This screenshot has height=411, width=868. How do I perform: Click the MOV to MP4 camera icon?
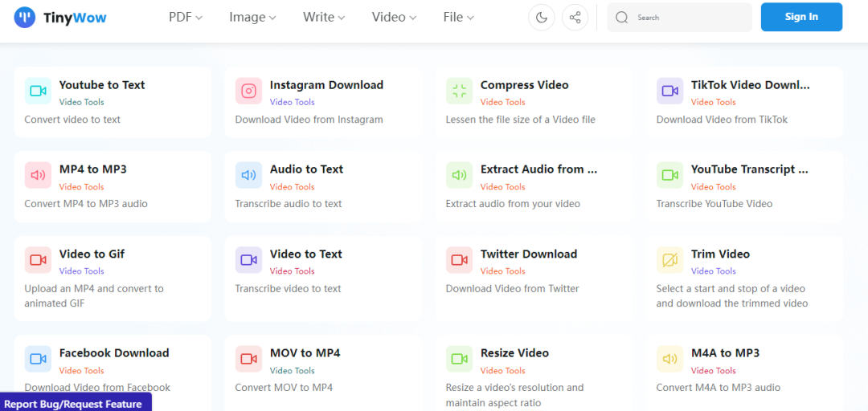(x=248, y=359)
